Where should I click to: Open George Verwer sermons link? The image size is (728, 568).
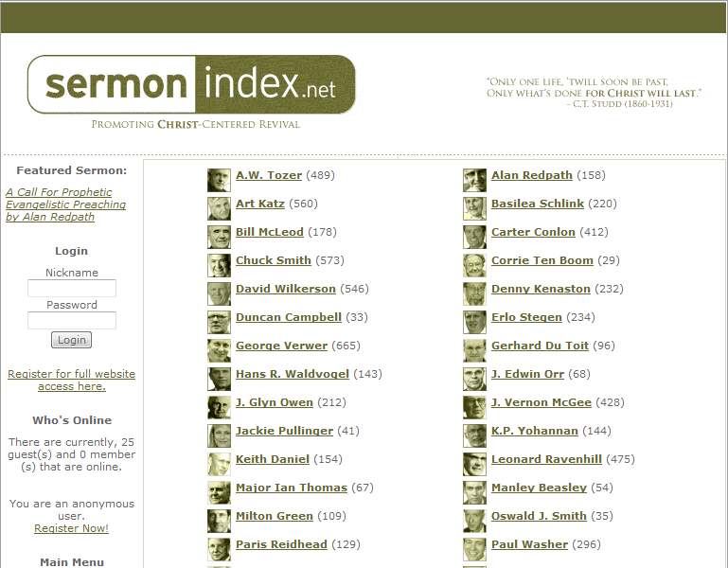281,346
